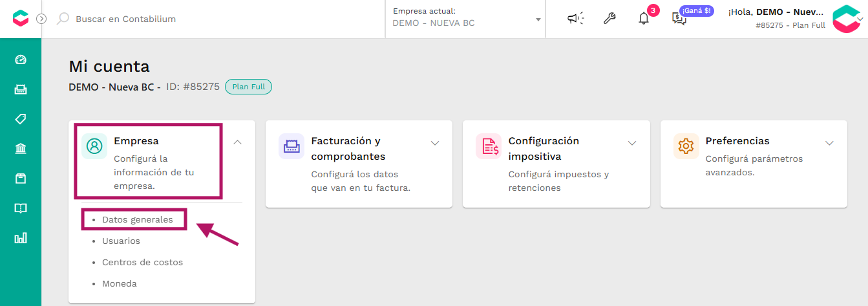
Task: Open the bar chart reports icon
Action: click(x=21, y=238)
